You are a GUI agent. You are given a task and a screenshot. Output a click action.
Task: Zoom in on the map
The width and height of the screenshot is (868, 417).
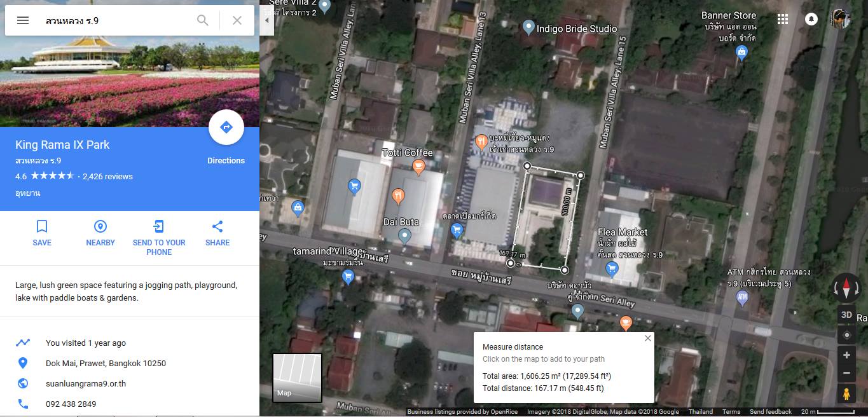(x=846, y=355)
